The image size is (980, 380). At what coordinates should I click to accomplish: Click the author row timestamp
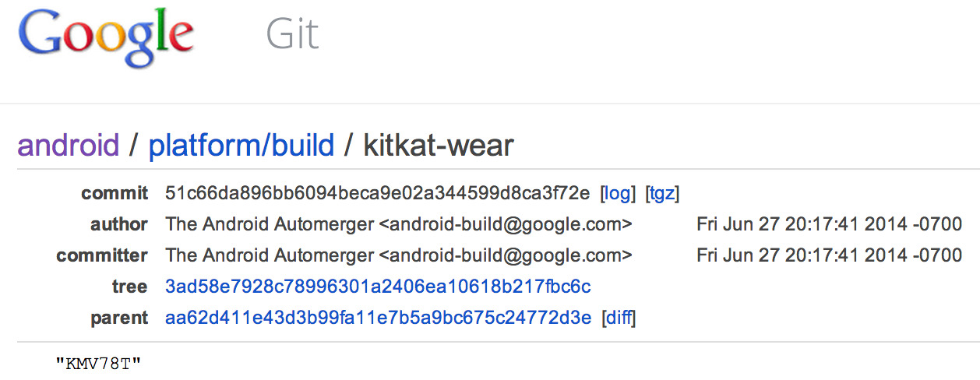pos(829,224)
